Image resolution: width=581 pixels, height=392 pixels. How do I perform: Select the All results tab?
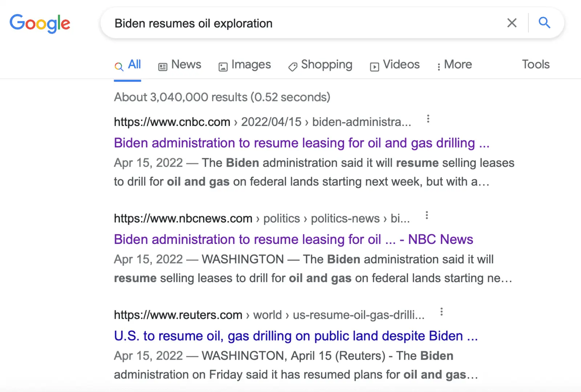point(127,65)
